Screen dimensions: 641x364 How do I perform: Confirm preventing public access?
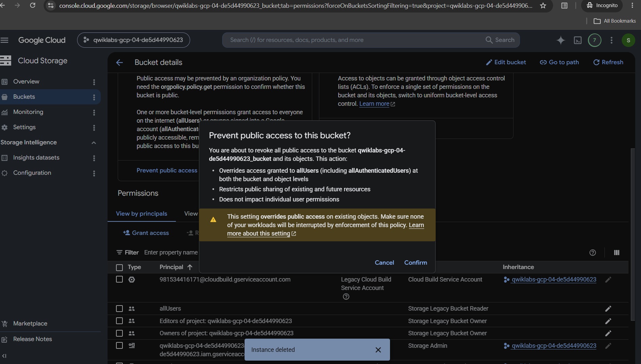415,263
